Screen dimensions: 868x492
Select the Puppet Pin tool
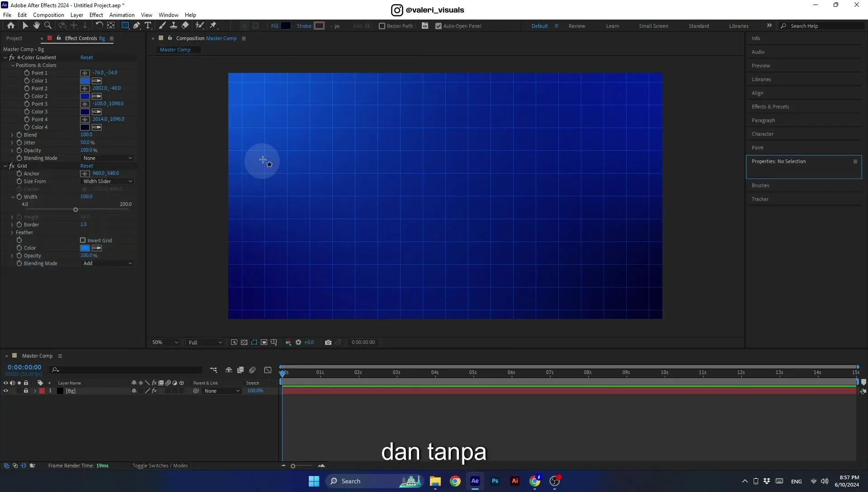(213, 26)
